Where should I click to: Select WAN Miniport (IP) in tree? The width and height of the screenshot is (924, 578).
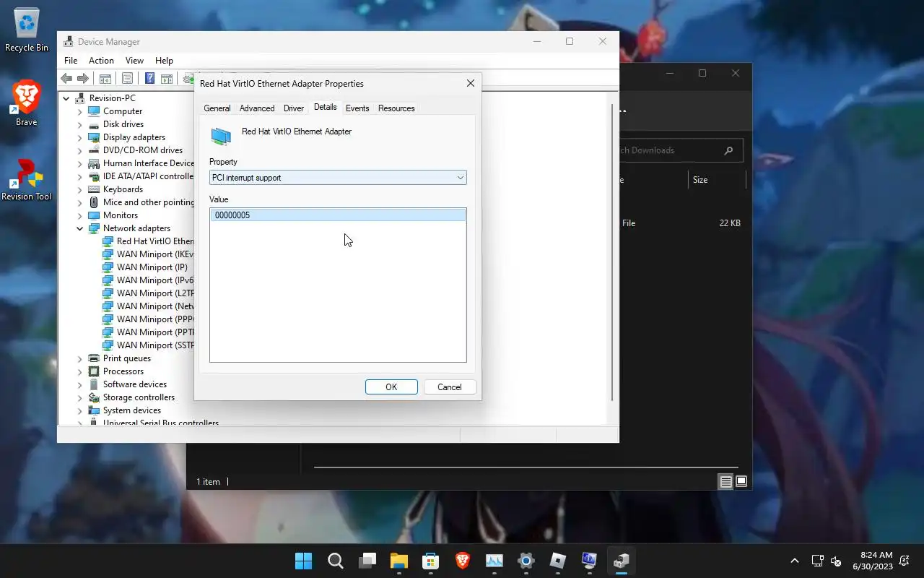click(144, 267)
